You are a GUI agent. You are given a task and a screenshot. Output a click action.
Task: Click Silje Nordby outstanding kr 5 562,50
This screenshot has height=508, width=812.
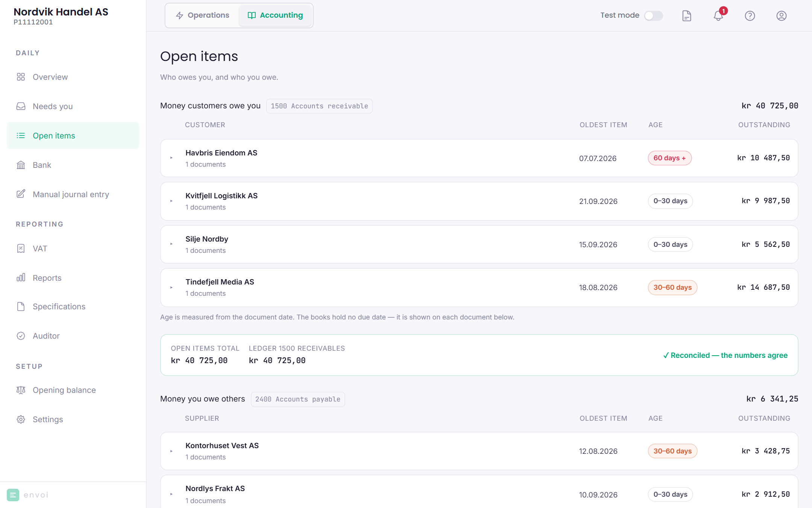pyautogui.click(x=765, y=244)
